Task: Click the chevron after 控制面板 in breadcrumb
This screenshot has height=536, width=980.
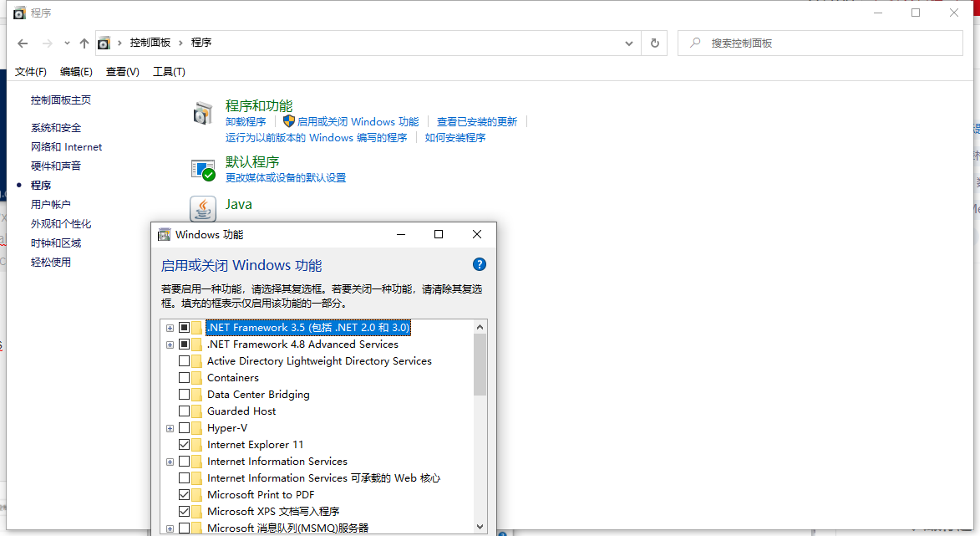Action: 180,43
